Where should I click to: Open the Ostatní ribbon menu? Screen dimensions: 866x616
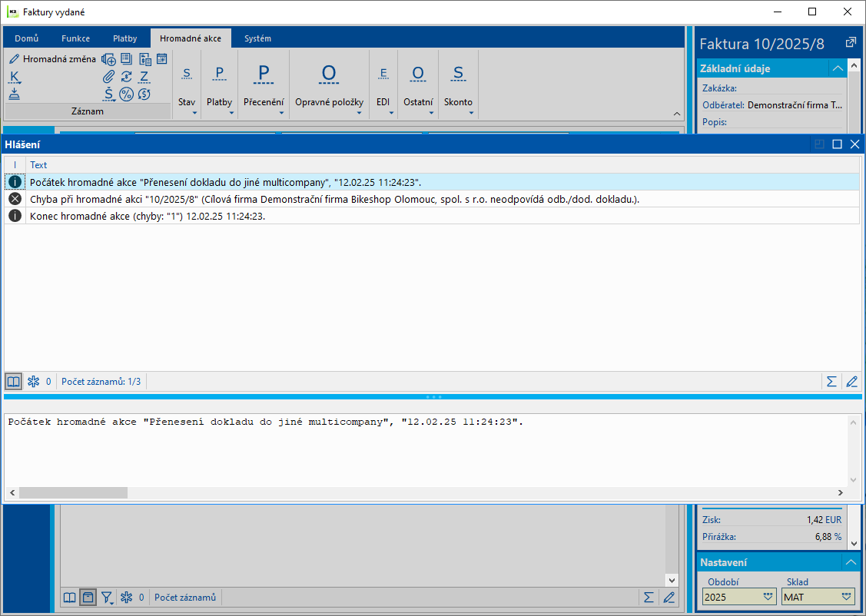[418, 84]
